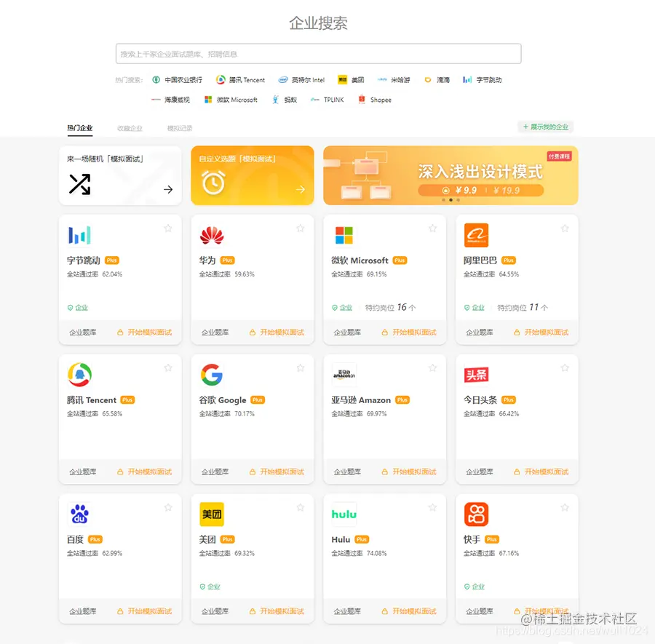
Task: Click the 美团 yellow logo on card
Action: point(212,514)
